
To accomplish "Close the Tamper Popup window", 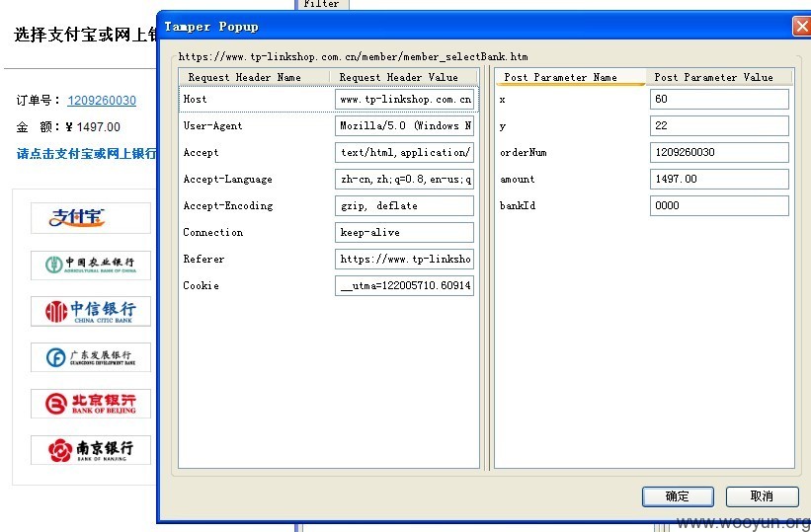I will coord(802,27).
